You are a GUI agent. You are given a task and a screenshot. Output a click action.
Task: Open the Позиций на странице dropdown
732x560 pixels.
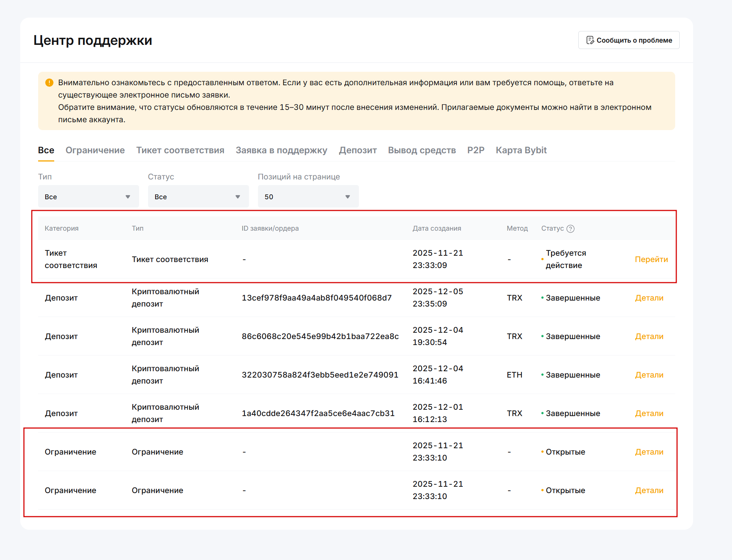pyautogui.click(x=308, y=197)
